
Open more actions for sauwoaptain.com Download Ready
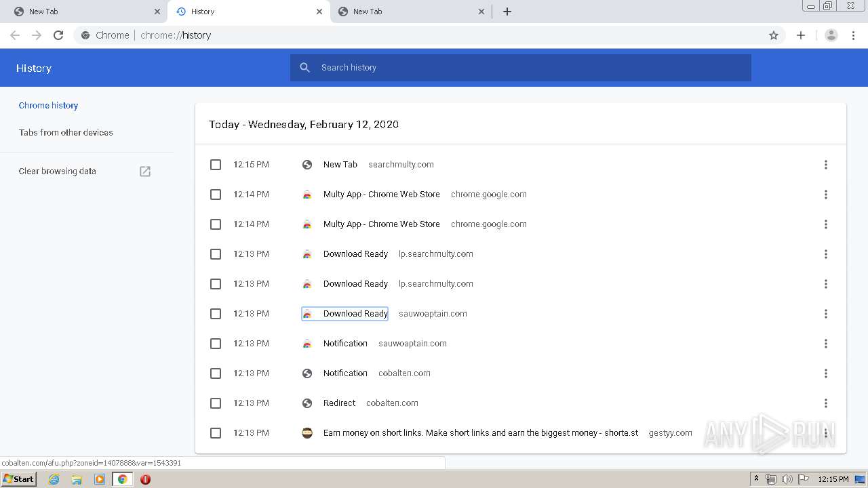pyautogui.click(x=826, y=314)
